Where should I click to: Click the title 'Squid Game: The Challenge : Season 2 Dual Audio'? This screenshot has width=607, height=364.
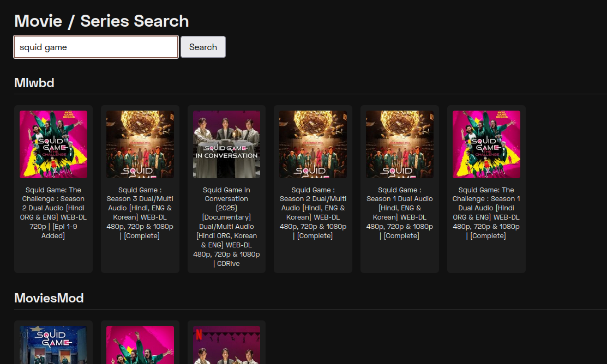click(53, 213)
